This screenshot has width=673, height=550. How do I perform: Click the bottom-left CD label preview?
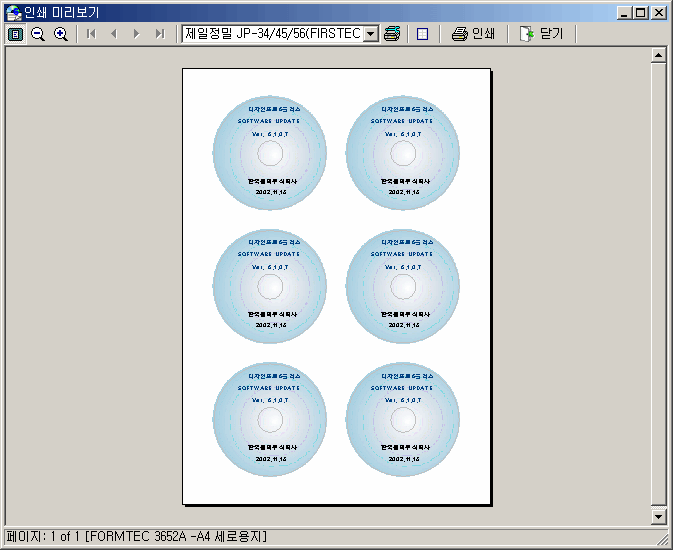[x=270, y=419]
